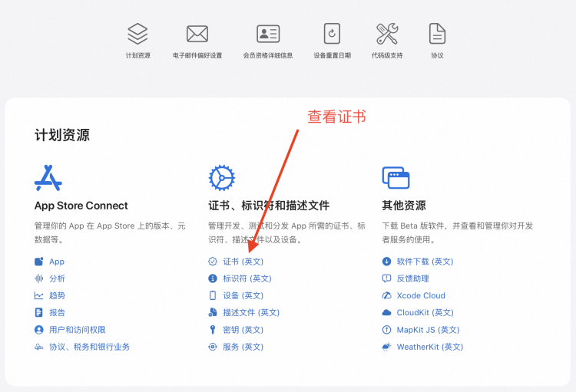Viewport: 576px width, 392px height.
Task: Open the 计划资源 stacked layers icon
Action: [x=137, y=34]
